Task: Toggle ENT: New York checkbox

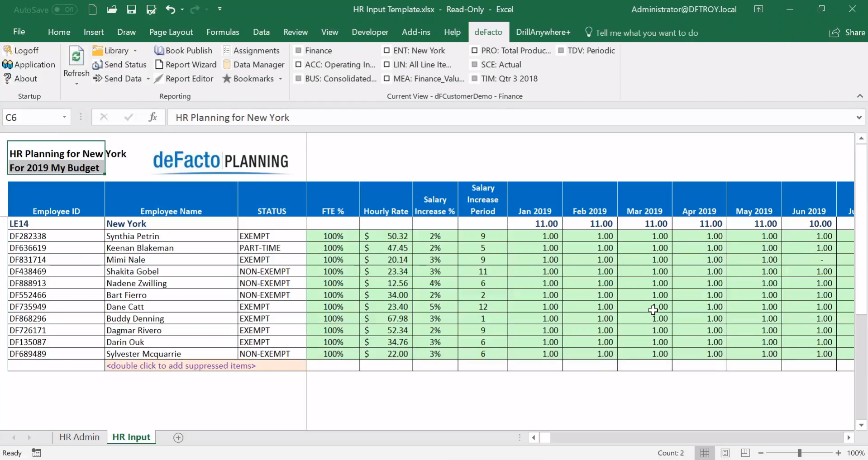Action: click(387, 51)
